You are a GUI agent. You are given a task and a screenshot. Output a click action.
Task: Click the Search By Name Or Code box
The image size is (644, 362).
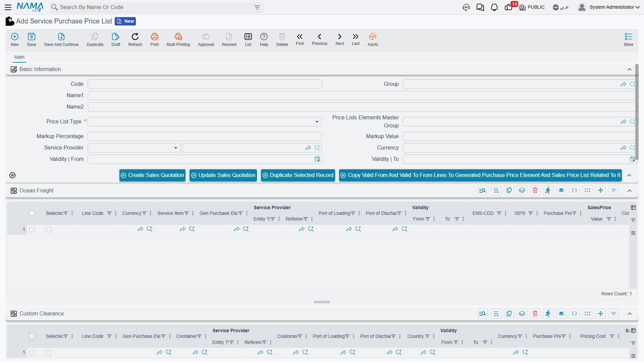point(156,7)
